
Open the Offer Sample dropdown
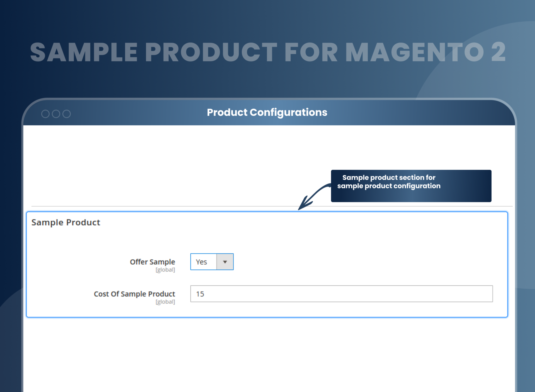coord(212,262)
